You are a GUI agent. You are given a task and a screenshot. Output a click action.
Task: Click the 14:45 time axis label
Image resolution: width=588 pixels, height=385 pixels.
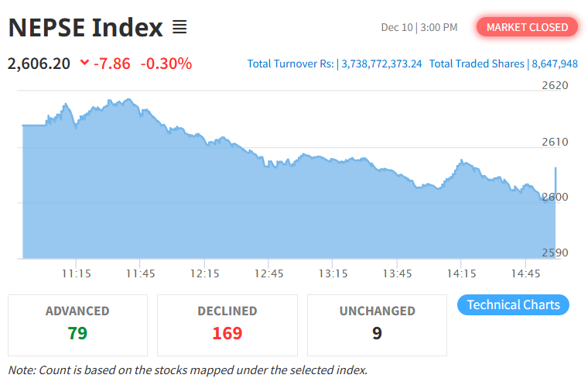click(x=526, y=273)
